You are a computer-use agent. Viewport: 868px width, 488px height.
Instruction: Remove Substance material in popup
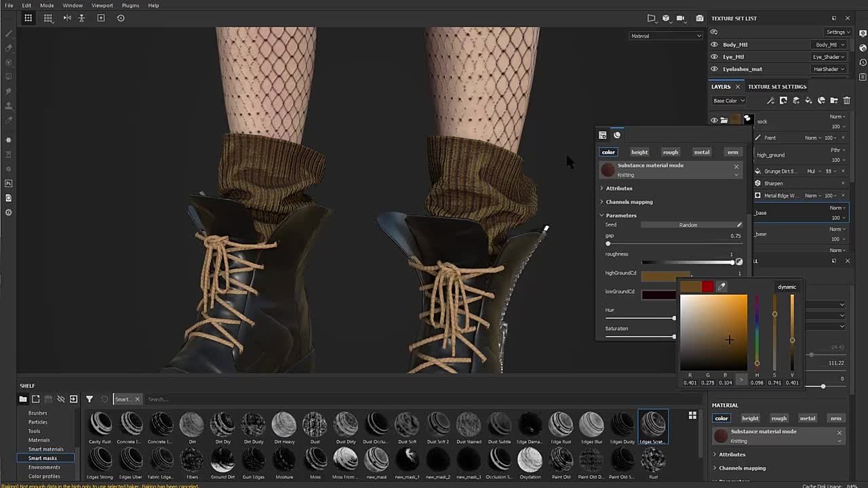point(736,166)
